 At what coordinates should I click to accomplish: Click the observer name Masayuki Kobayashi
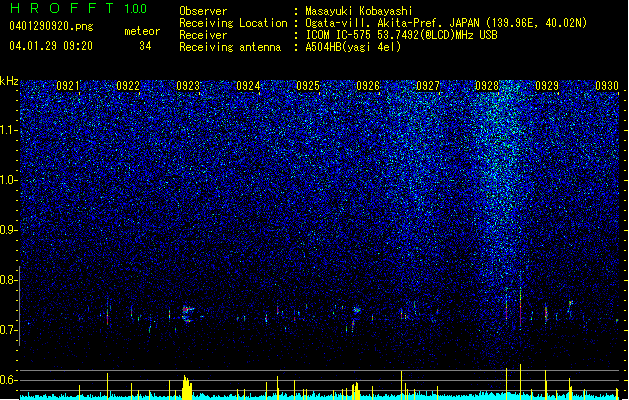(359, 11)
